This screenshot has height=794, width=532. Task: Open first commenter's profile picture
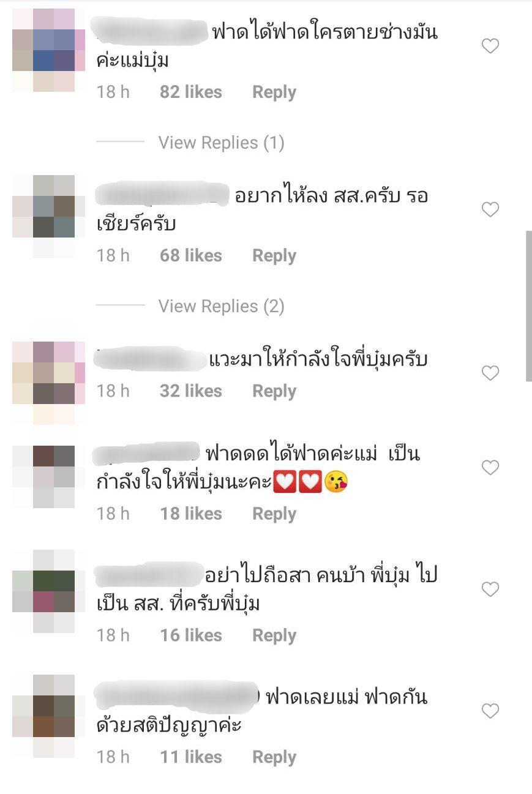point(48,50)
